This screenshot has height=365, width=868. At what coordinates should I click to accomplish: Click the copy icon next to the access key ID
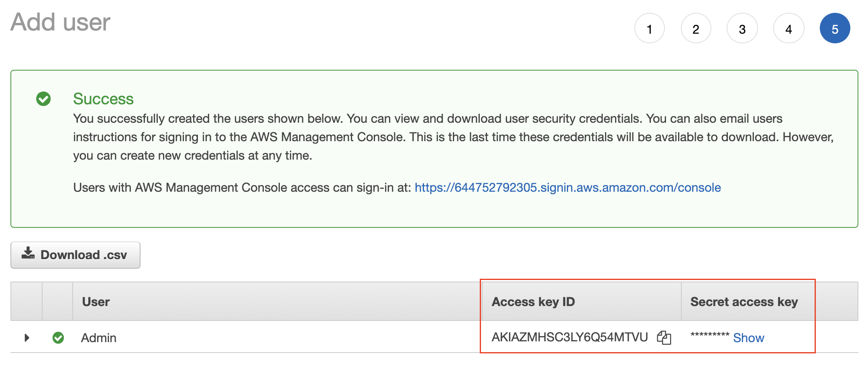(664, 338)
